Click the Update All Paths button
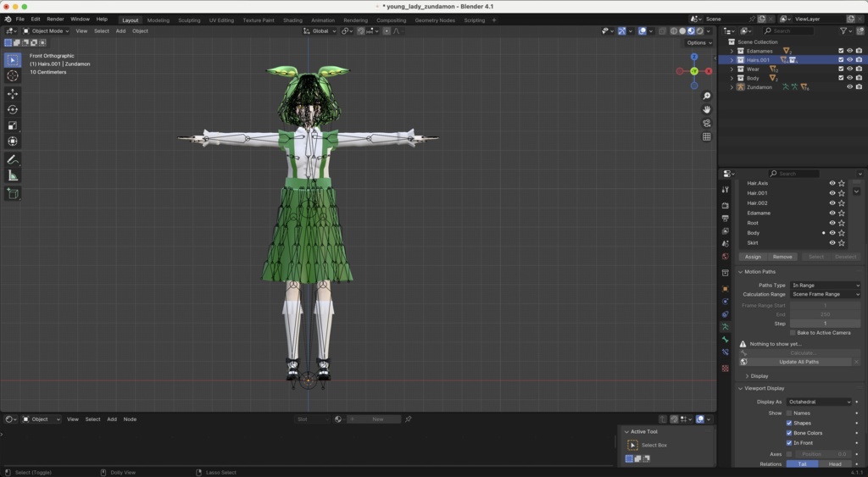The image size is (868, 477). click(x=798, y=362)
